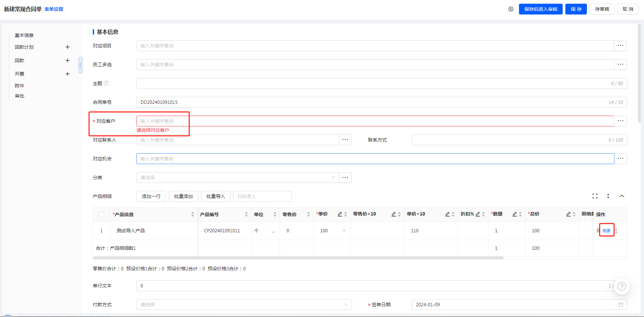Open the 付款方式 dropdown
644x317 pixels.
coord(244,305)
